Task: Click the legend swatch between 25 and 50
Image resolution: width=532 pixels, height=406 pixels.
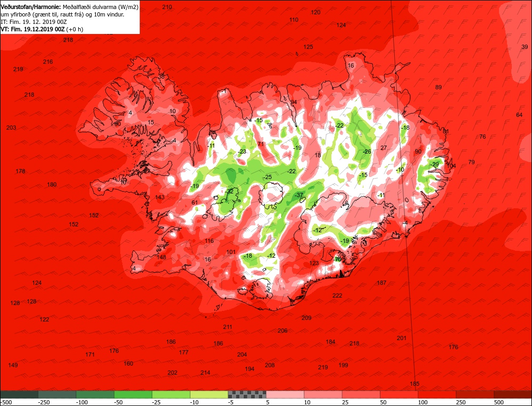Action: click(x=361, y=394)
